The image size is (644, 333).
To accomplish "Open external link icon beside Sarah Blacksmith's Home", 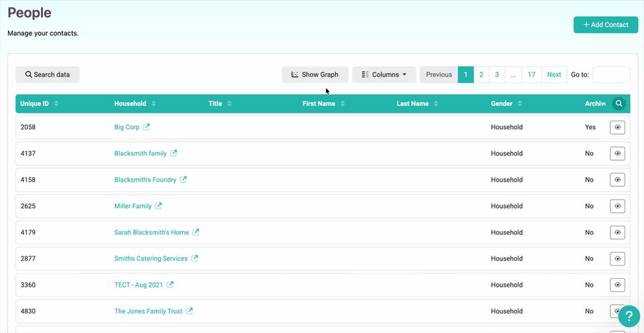I will [196, 232].
